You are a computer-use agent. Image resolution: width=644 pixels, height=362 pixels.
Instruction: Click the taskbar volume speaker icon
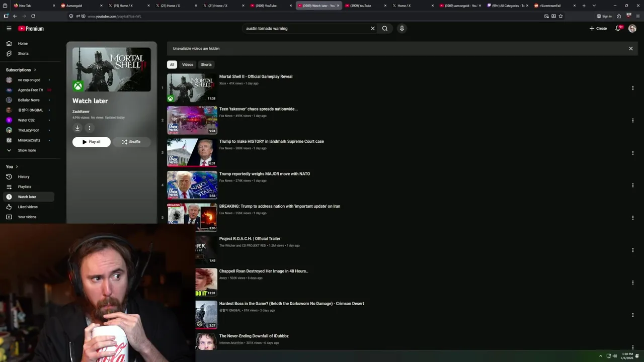point(615,356)
